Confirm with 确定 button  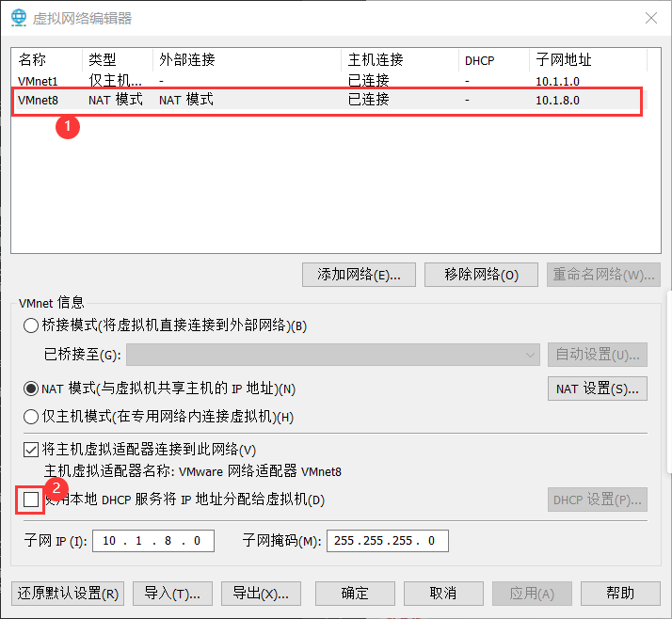coord(355,594)
